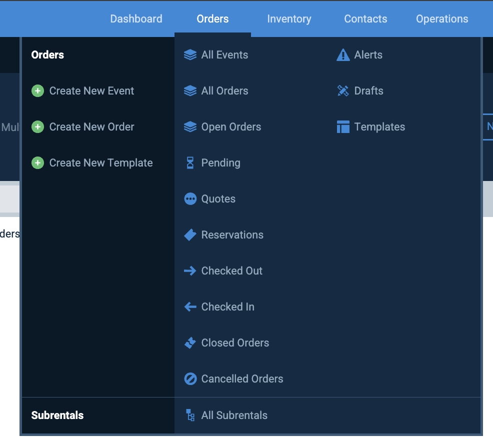Screen dimensions: 493x448
Task: Click the All Subrentals hierarchy icon
Action: click(190, 415)
